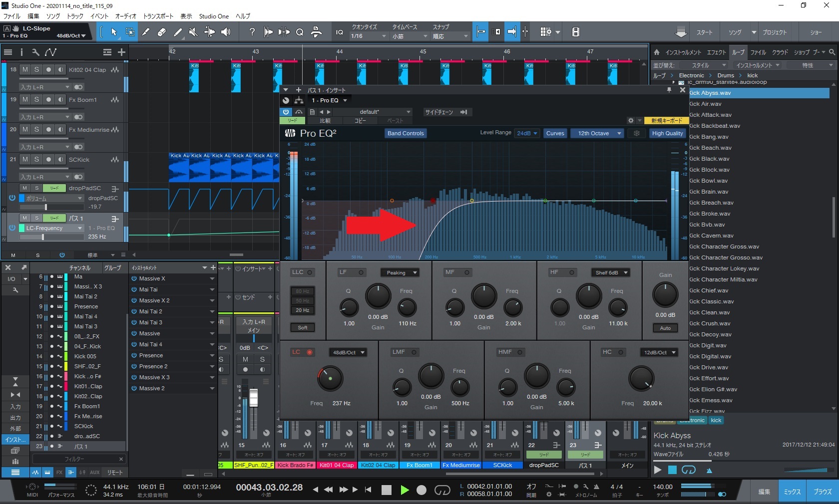
Task: Freeze the Pro EQ spectrum display
Action: [x=636, y=133]
